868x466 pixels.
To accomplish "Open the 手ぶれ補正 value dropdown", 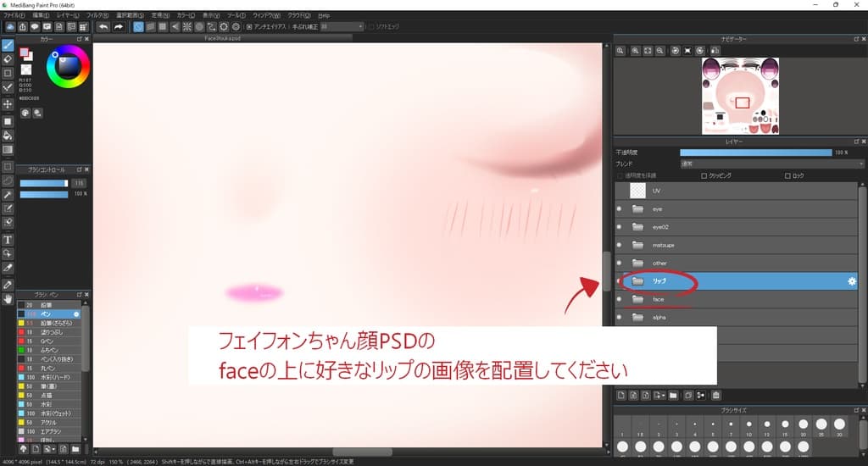I will 342,26.
